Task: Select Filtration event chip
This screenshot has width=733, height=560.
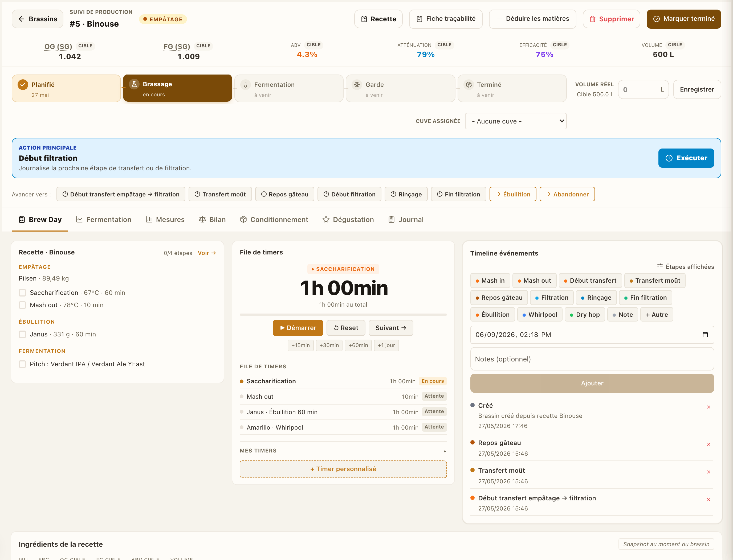Action: [x=552, y=298]
